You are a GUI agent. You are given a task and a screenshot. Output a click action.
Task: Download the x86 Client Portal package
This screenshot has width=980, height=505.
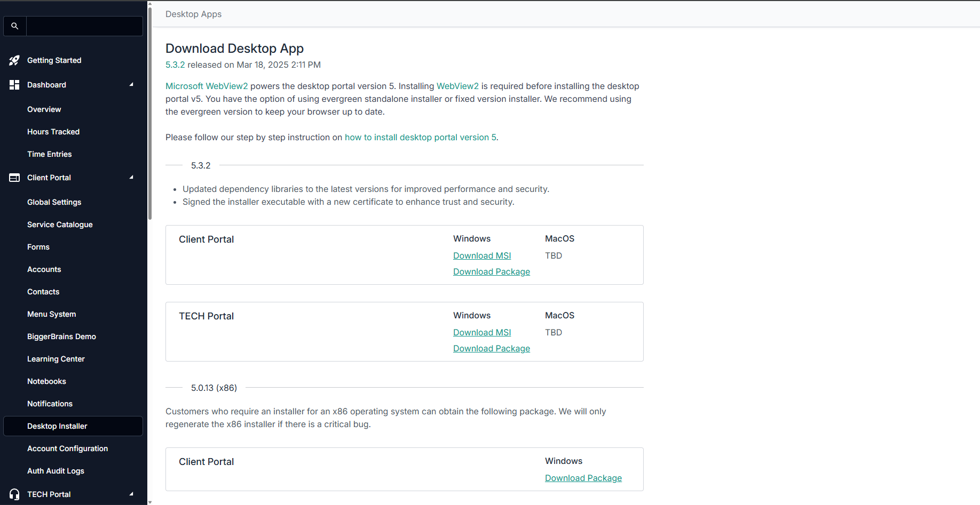583,478
